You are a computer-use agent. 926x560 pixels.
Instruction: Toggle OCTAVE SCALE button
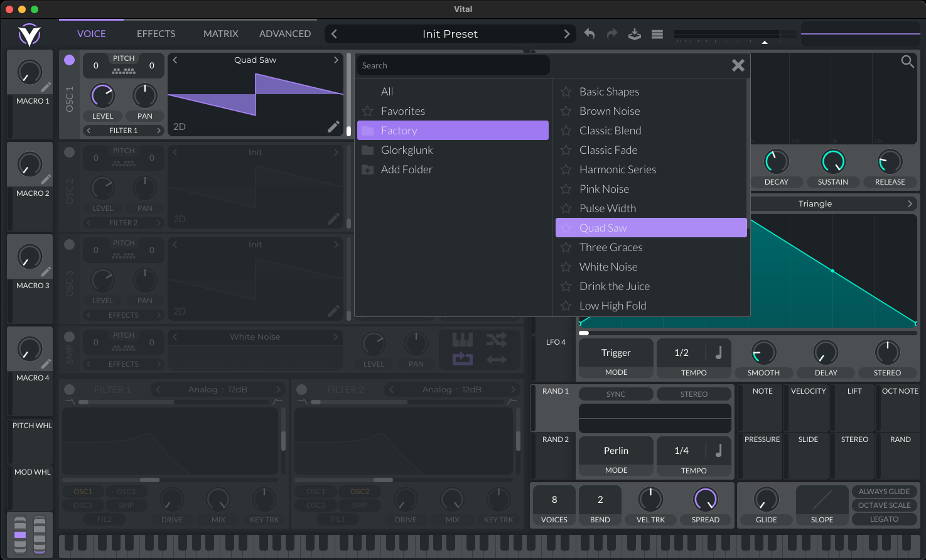[x=884, y=505]
